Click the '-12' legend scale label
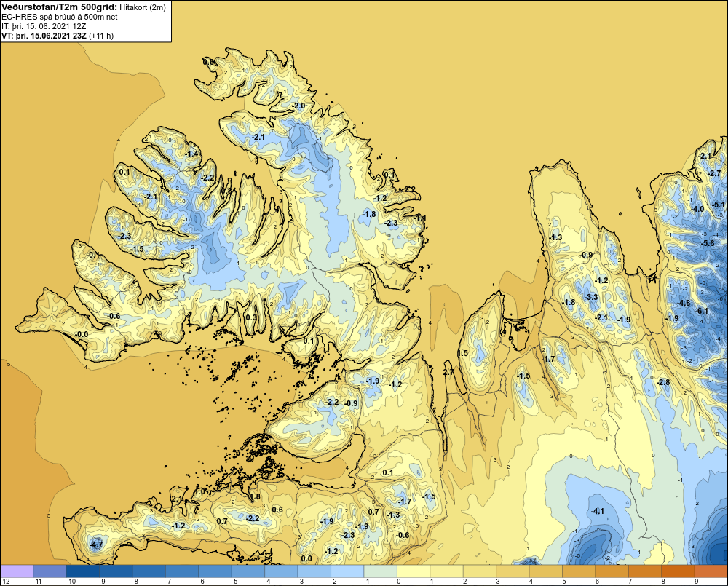 tap(6, 582)
